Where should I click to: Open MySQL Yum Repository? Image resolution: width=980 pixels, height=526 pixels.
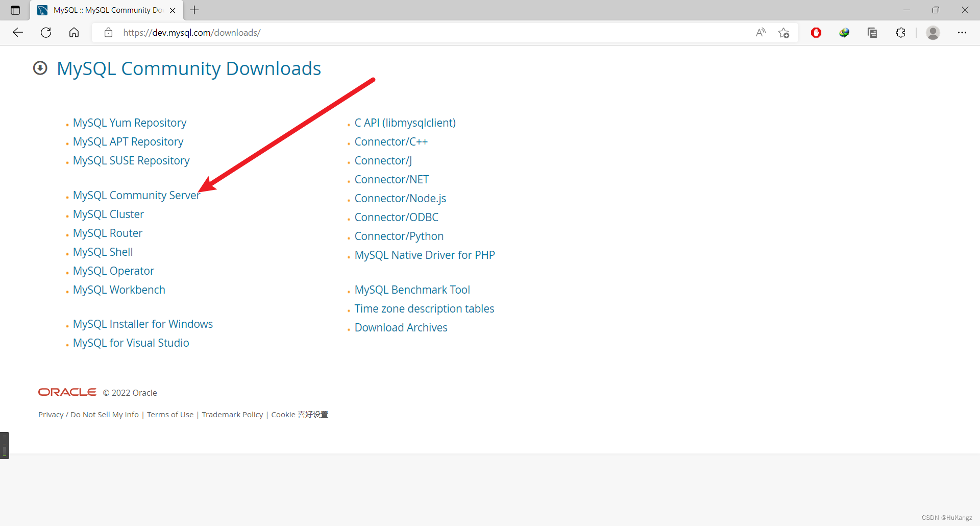point(130,123)
